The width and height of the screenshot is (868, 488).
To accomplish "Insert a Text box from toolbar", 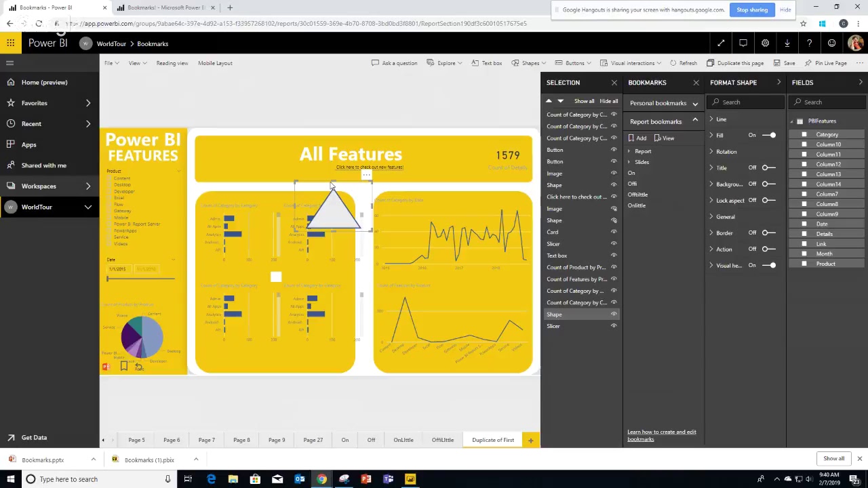I will tap(486, 63).
